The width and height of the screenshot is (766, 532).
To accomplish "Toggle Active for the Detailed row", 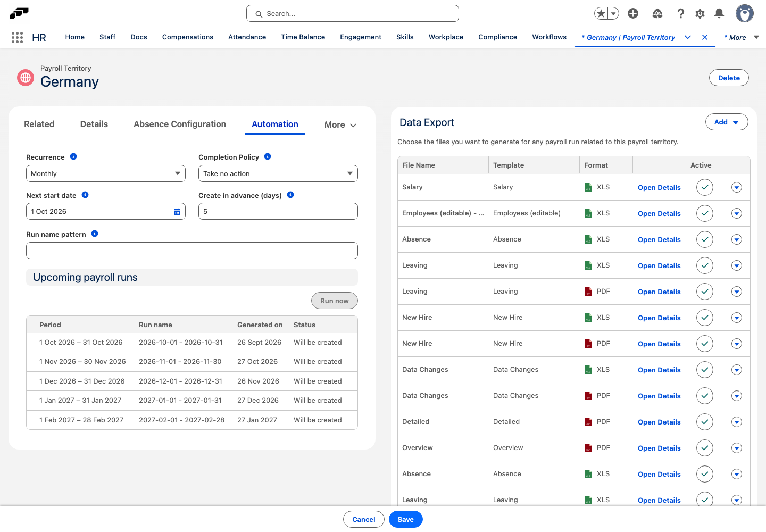I will coord(705,422).
